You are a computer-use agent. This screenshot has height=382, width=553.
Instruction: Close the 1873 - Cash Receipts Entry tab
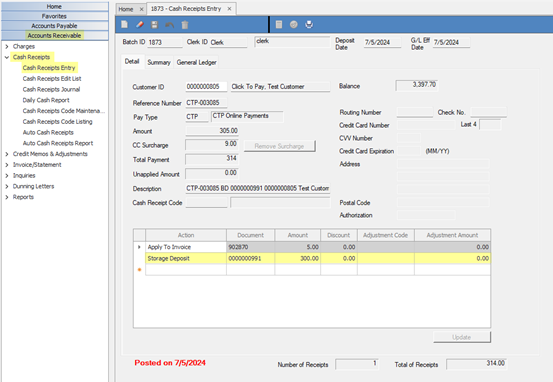[229, 9]
